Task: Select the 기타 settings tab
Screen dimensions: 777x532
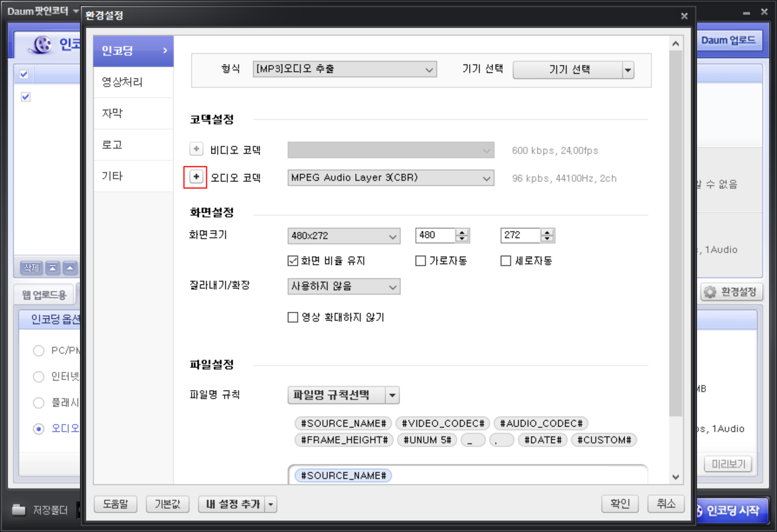Action: (133, 176)
